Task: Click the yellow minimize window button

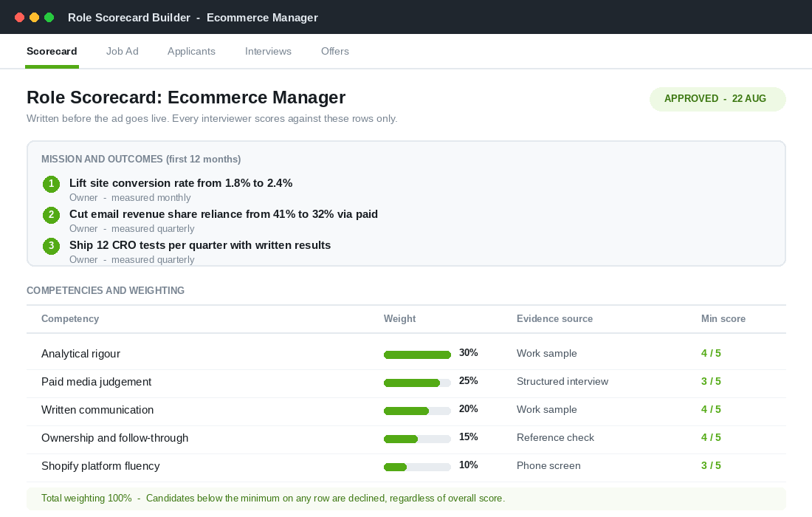Action: [34, 18]
